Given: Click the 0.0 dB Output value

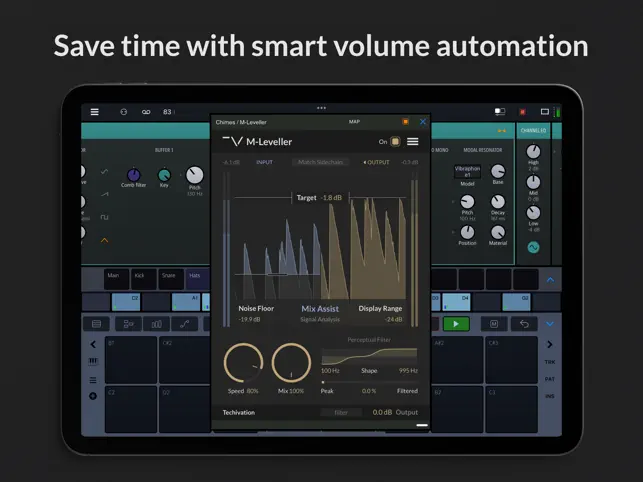Looking at the screenshot, I should (x=382, y=412).
